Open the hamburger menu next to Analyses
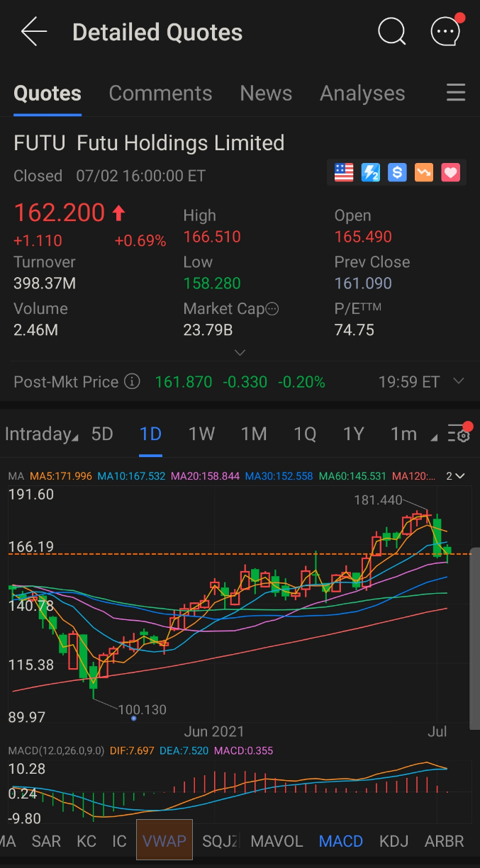The width and height of the screenshot is (480, 868). pos(455,93)
